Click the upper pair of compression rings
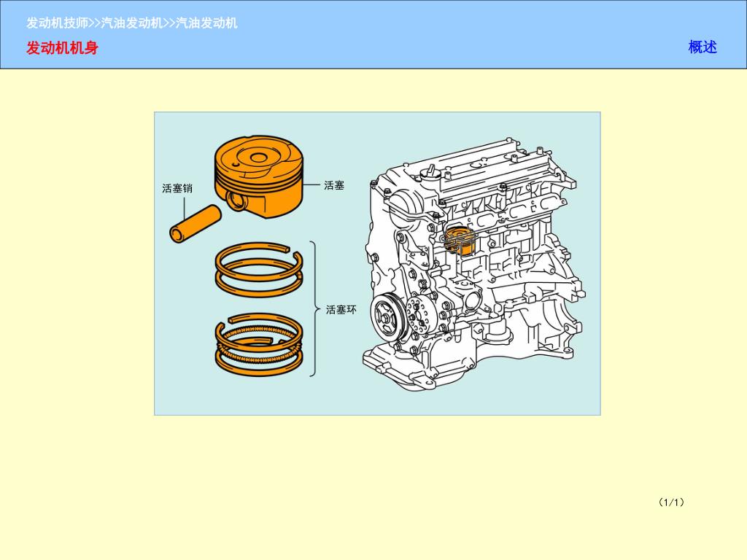 pyautogui.click(x=259, y=270)
